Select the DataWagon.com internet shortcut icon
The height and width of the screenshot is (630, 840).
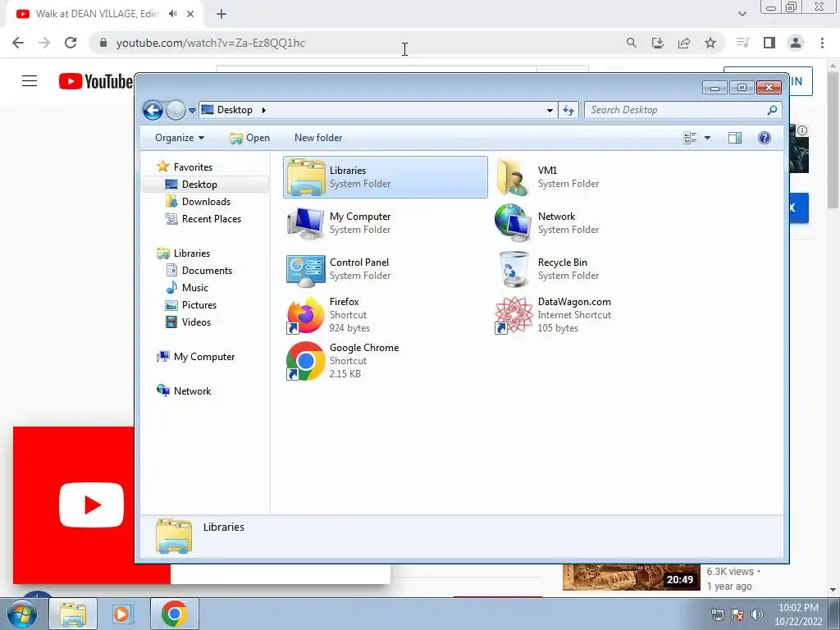coord(514,316)
